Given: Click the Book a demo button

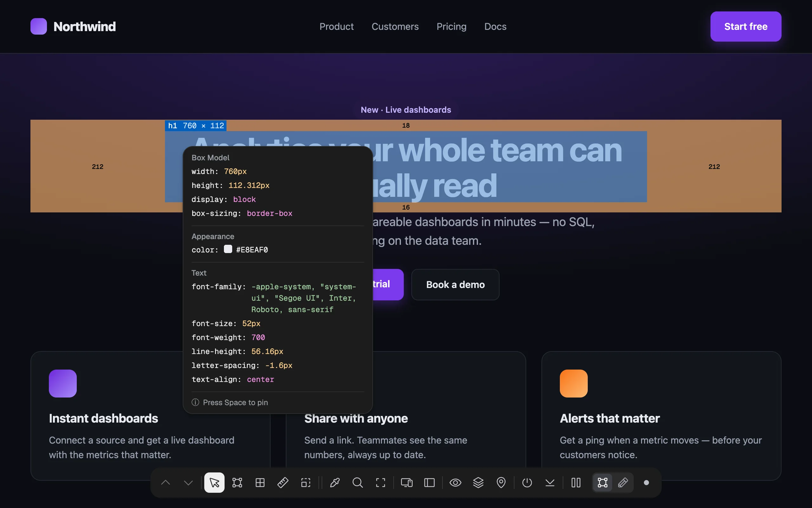Looking at the screenshot, I should (x=455, y=284).
